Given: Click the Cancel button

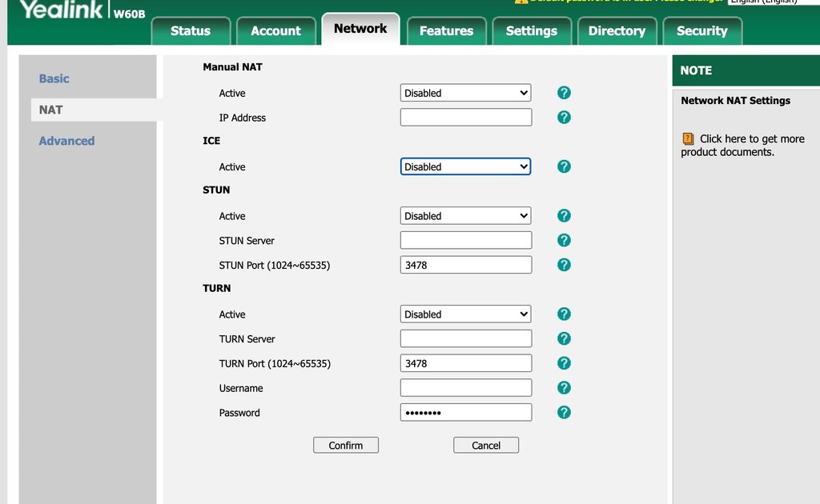Looking at the screenshot, I should (x=486, y=445).
